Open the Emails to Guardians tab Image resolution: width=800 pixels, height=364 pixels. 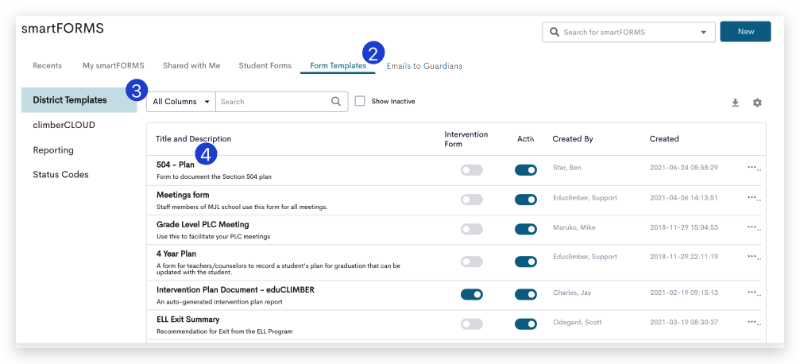click(424, 66)
